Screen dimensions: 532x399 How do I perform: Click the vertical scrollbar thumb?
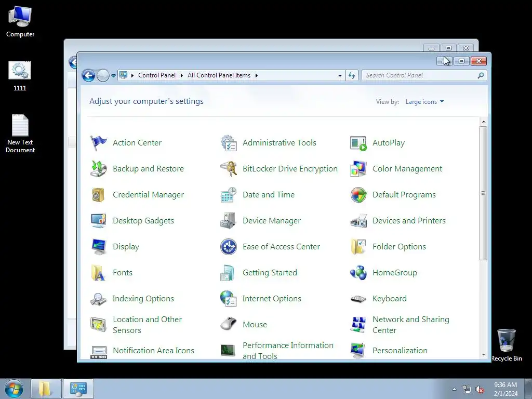click(484, 193)
